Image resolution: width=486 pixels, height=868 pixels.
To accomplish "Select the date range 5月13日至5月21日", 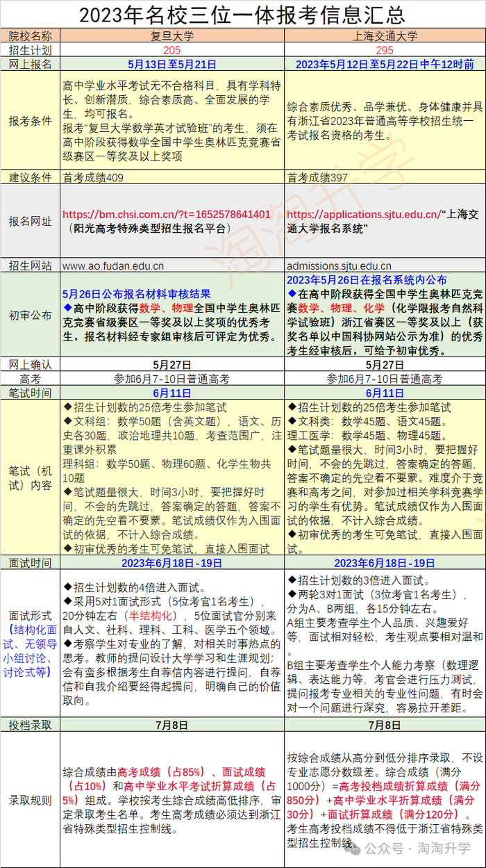I will point(172,64).
